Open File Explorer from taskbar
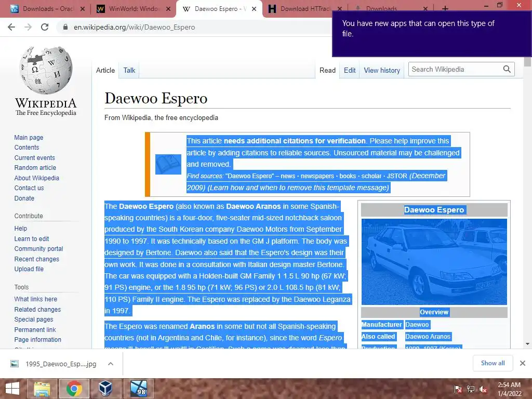 click(42, 389)
